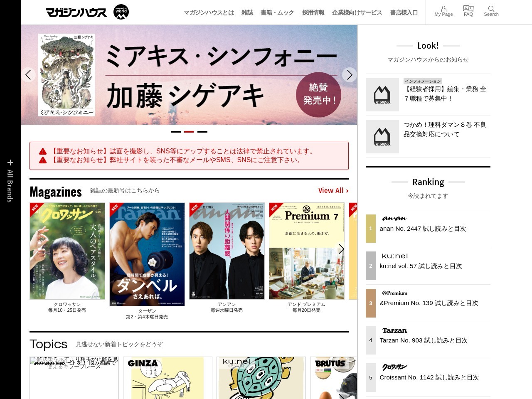Open anan web topic card
Viewport: 532px width, 399px height.
click(x=74, y=378)
